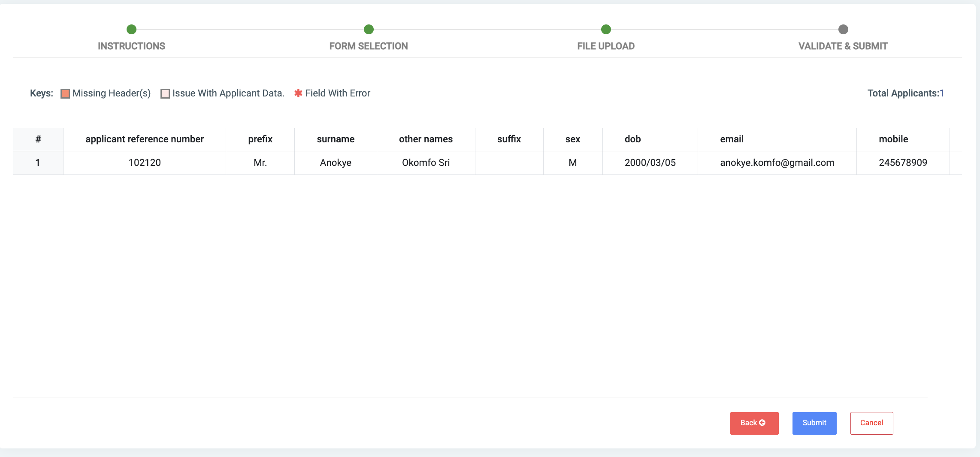The height and width of the screenshot is (457, 980).
Task: Click the 'Mr.' prefix cell
Action: (x=260, y=163)
